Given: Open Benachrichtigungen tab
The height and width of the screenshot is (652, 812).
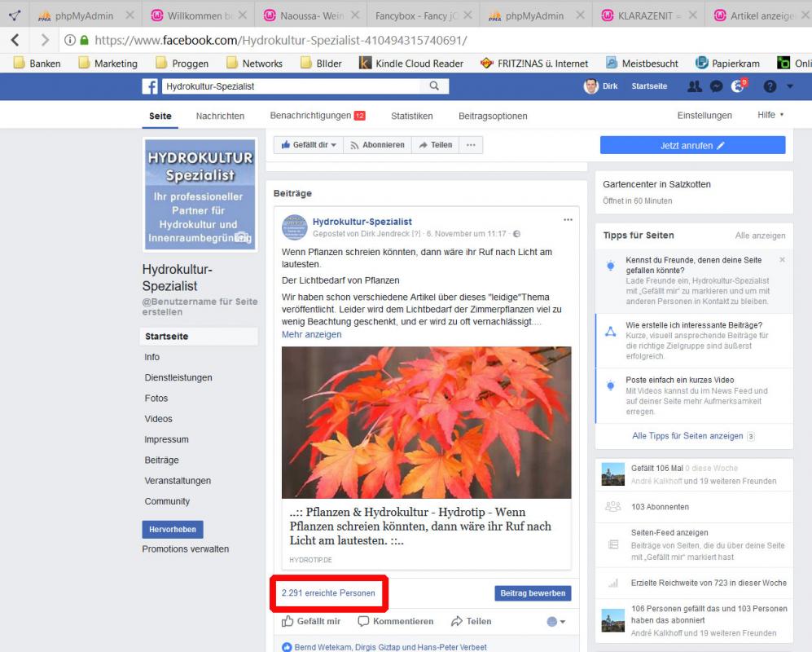Looking at the screenshot, I should pos(318,116).
